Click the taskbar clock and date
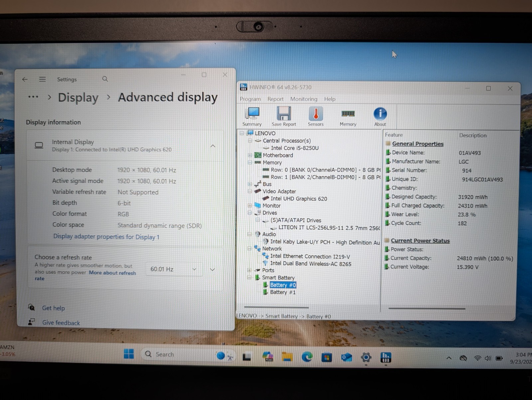The image size is (532, 400). click(x=521, y=358)
